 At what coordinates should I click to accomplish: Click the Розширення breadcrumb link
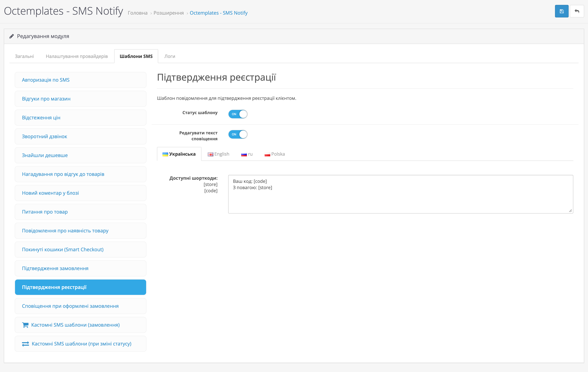[168, 13]
